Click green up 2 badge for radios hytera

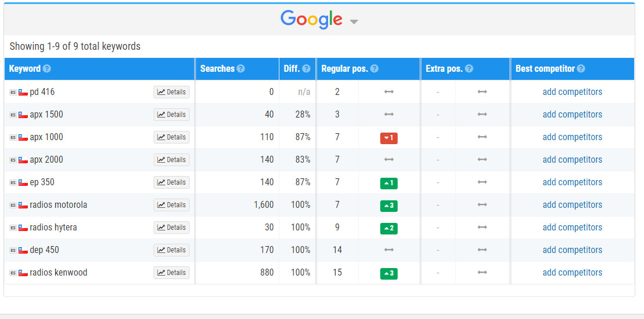[x=388, y=228]
